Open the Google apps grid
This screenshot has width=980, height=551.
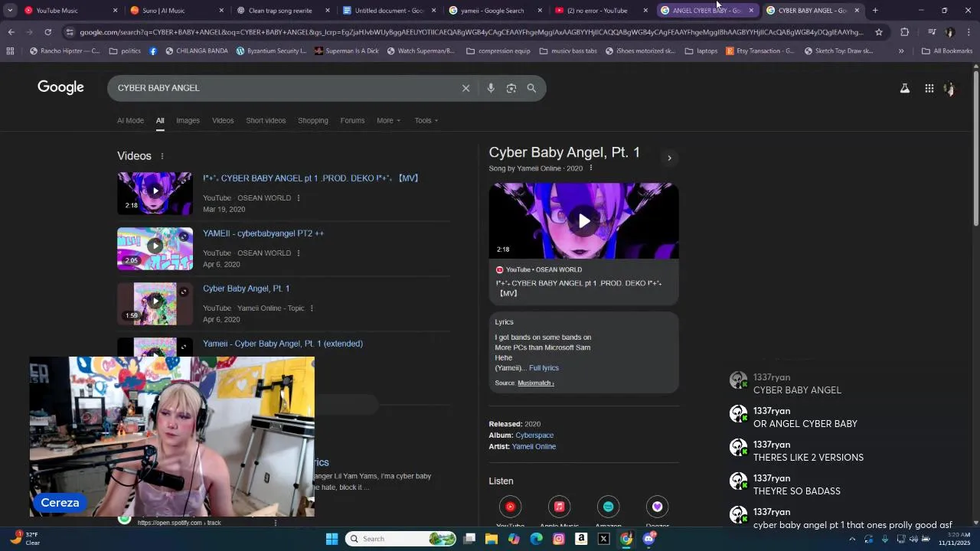point(929,88)
